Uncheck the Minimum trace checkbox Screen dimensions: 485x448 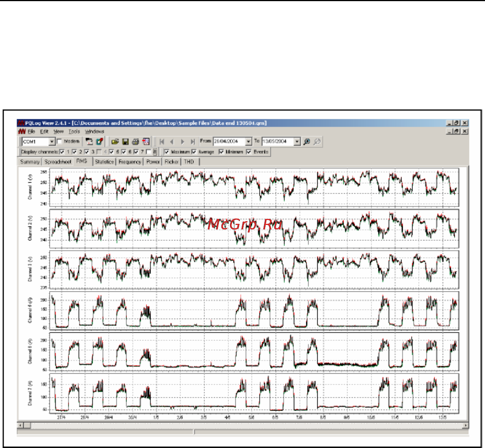(221, 152)
